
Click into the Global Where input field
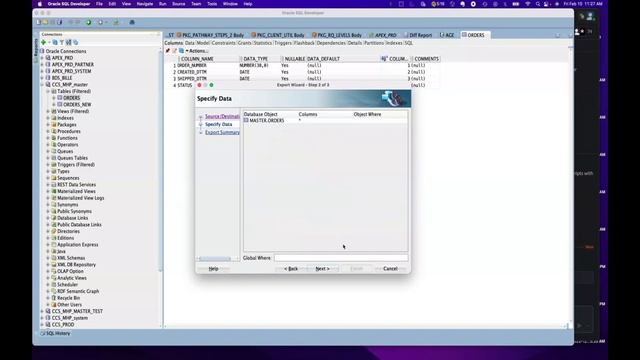coord(341,258)
